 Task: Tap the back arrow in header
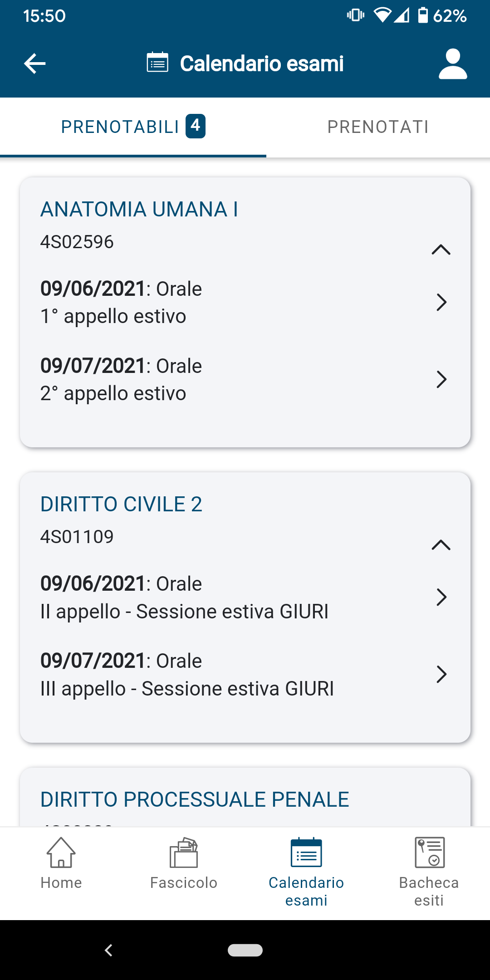(x=35, y=64)
